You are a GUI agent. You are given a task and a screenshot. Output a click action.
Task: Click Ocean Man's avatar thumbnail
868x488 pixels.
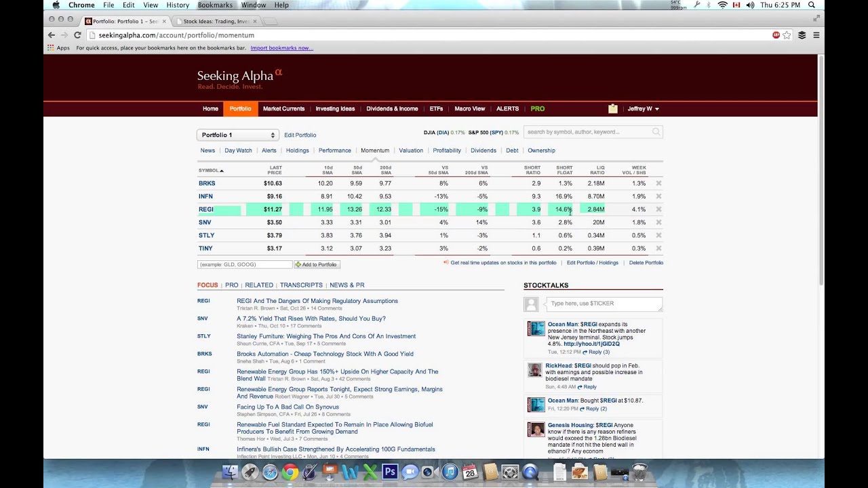coord(536,328)
